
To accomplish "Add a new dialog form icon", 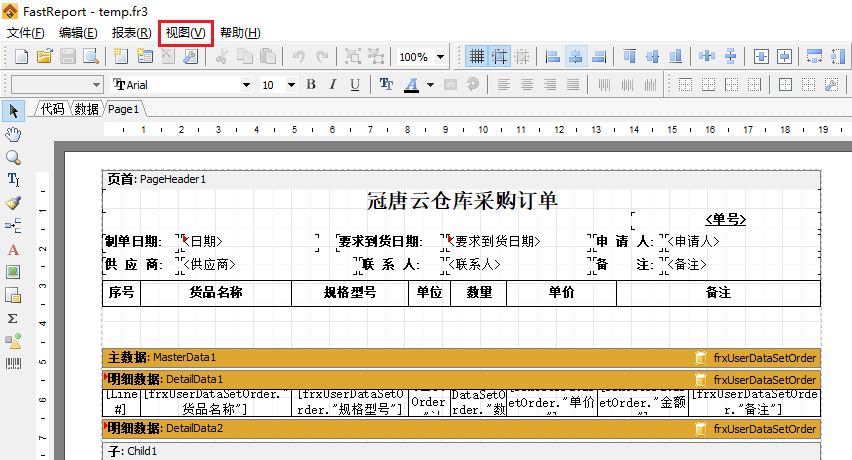I will point(145,56).
